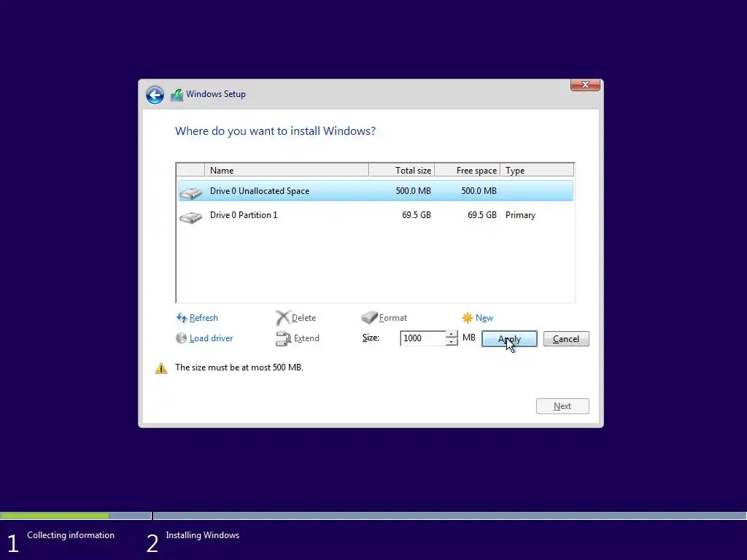
Task: Go back using the blue arrow button
Action: pyautogui.click(x=155, y=95)
